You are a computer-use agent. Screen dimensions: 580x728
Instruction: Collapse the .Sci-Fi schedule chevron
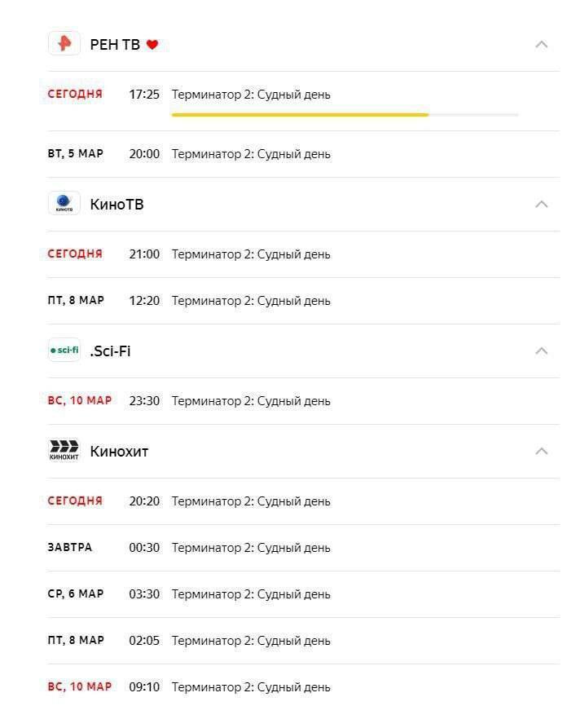coord(542,351)
